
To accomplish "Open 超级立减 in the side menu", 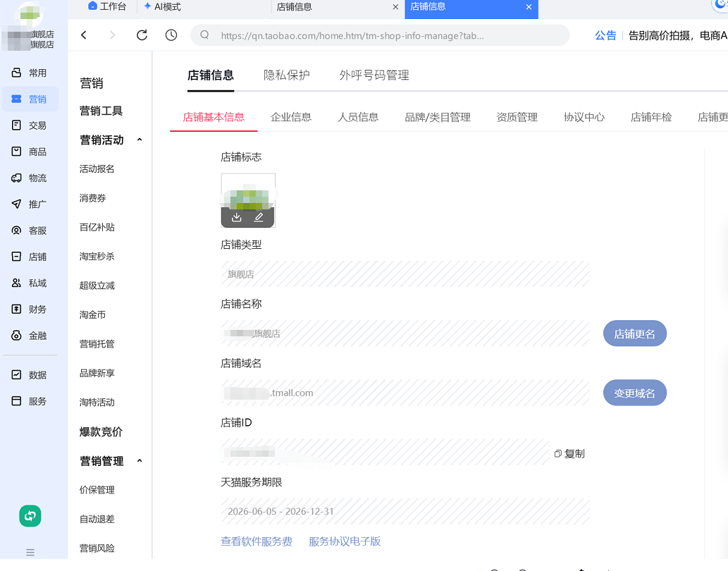I will click(x=97, y=285).
